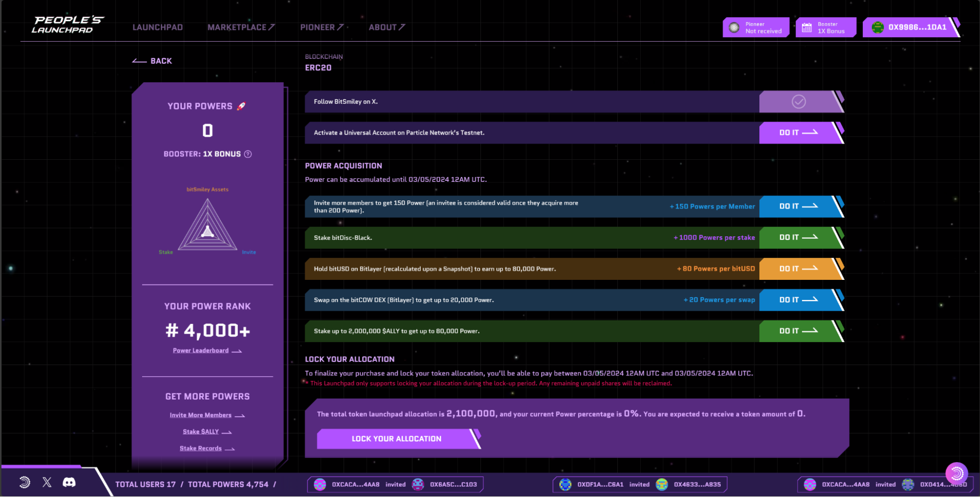The image size is (980, 497).
Task: Click the Back link text
Action: [161, 61]
